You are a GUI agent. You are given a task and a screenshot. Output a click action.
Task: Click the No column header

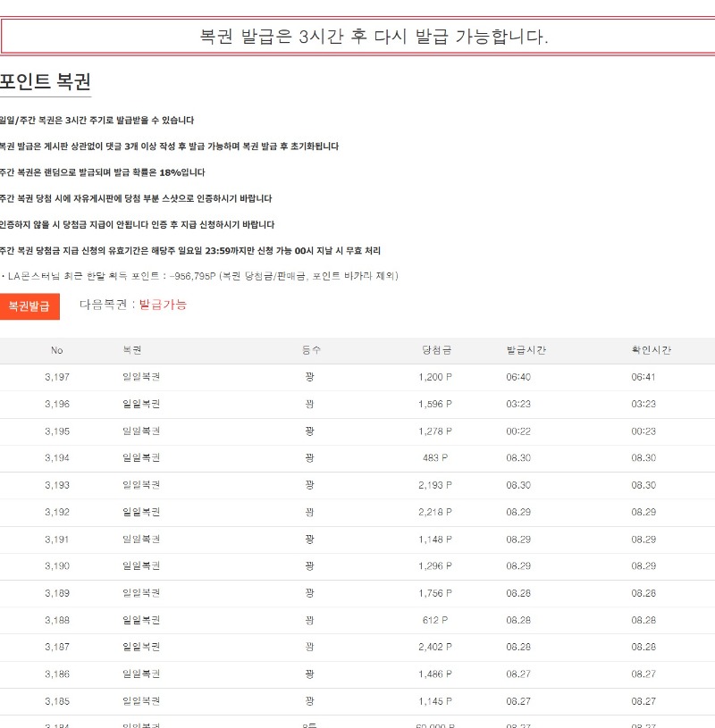(56, 350)
